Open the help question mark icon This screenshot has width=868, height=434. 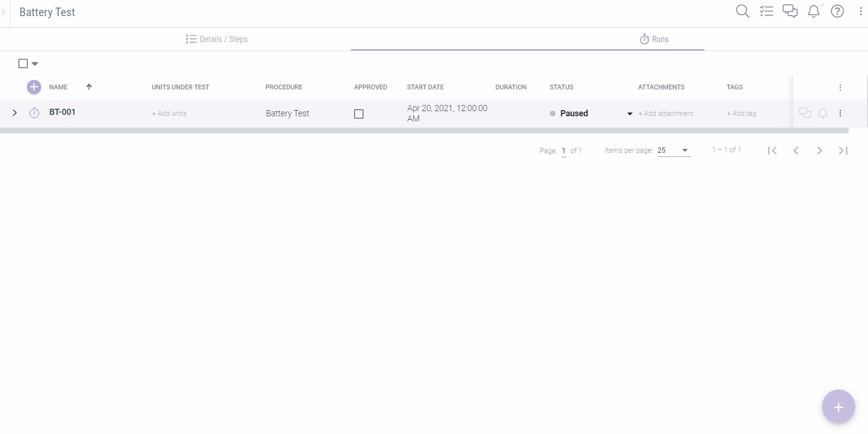point(837,11)
